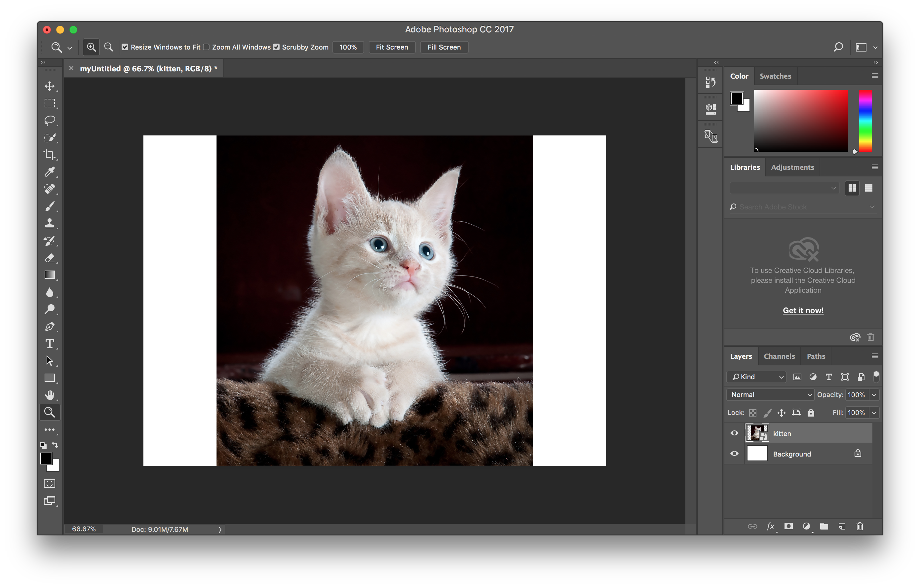
Task: Select the Clone Stamp tool
Action: click(50, 223)
